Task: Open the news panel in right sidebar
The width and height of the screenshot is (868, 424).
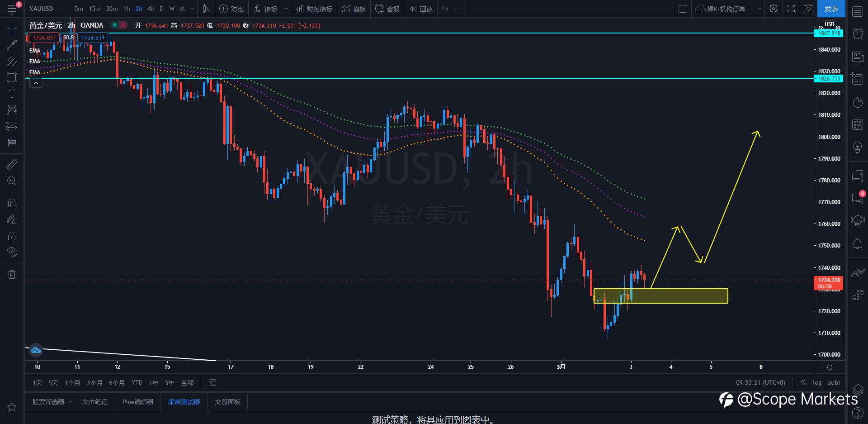Action: [858, 57]
